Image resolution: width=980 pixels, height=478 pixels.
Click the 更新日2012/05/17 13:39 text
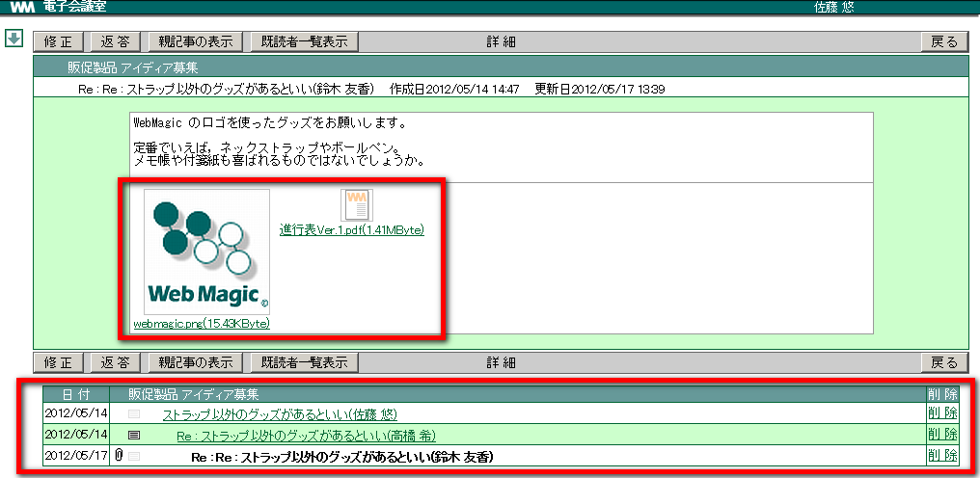tap(600, 90)
